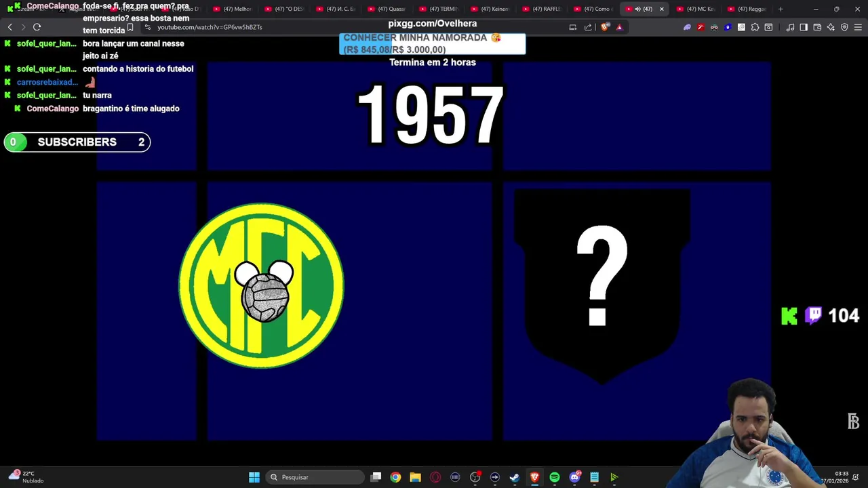Click the year 1957 text
Image resolution: width=868 pixels, height=488 pixels.
click(430, 115)
